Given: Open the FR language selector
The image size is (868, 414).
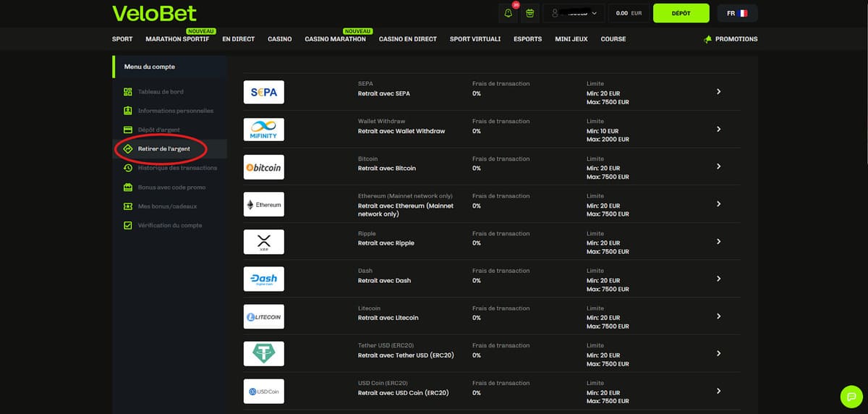Looking at the screenshot, I should [x=737, y=13].
